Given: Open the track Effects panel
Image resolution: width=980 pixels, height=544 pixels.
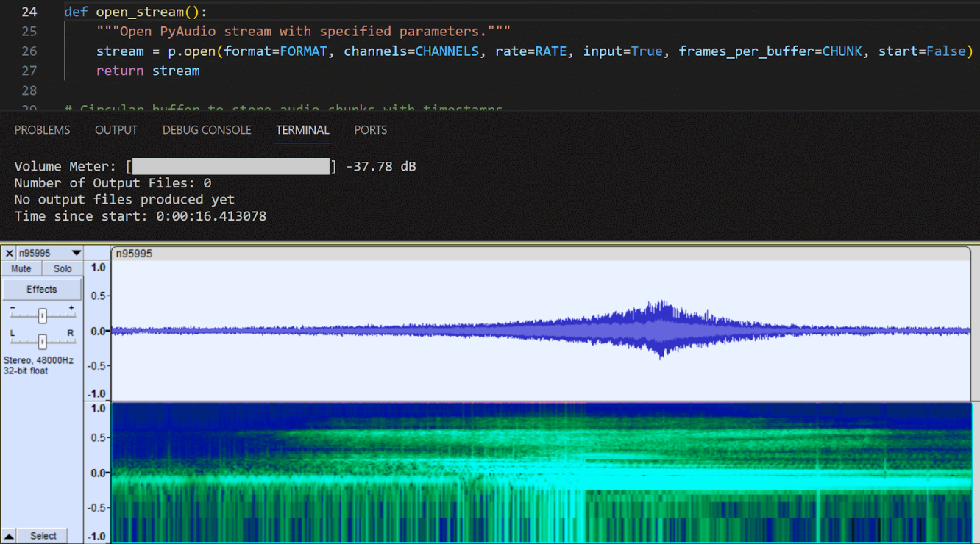Looking at the screenshot, I should point(42,290).
